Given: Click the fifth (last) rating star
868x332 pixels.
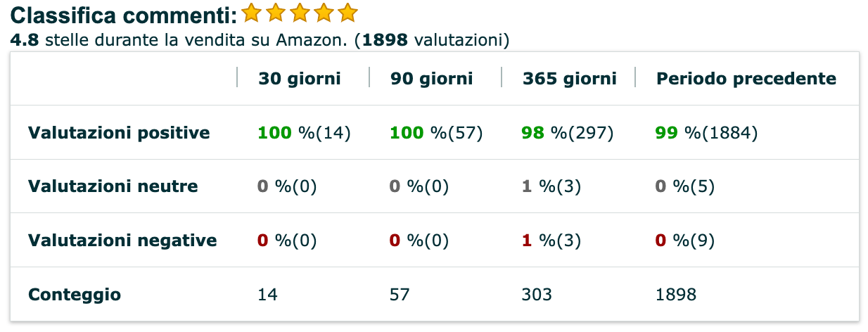Looking at the screenshot, I should click(x=347, y=13).
